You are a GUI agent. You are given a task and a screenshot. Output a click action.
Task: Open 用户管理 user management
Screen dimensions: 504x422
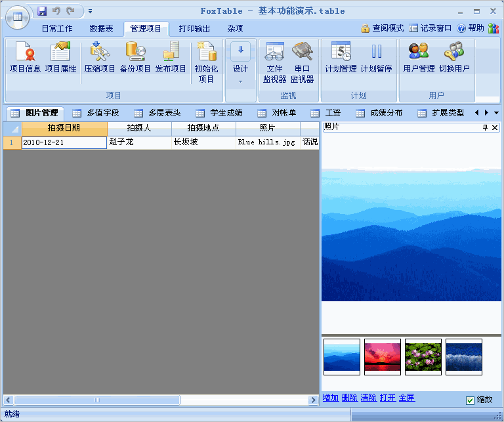click(419, 57)
